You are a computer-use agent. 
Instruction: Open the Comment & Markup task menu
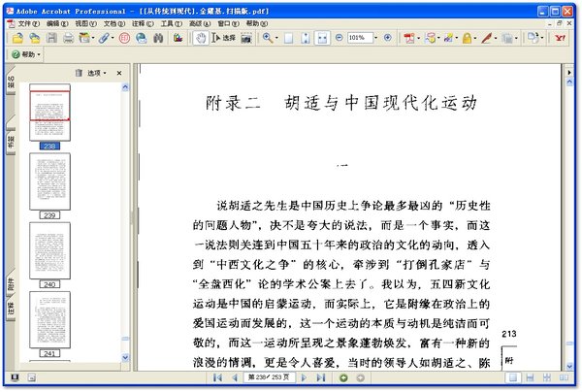point(430,38)
